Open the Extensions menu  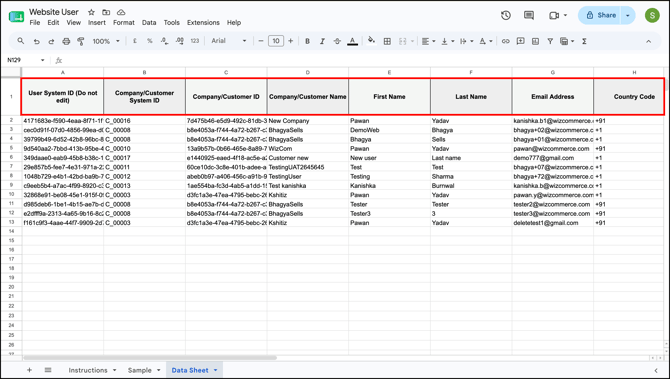pyautogui.click(x=203, y=23)
